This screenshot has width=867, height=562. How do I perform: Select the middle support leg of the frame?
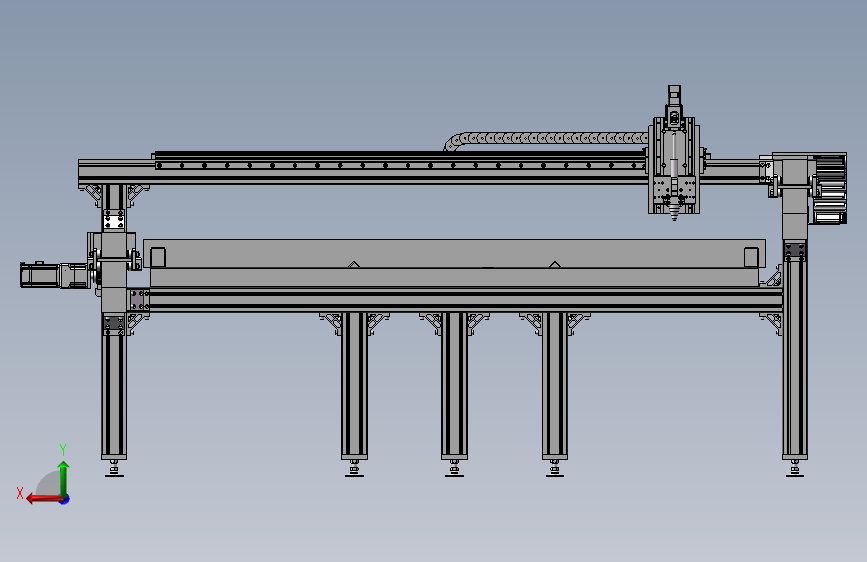pos(455,386)
